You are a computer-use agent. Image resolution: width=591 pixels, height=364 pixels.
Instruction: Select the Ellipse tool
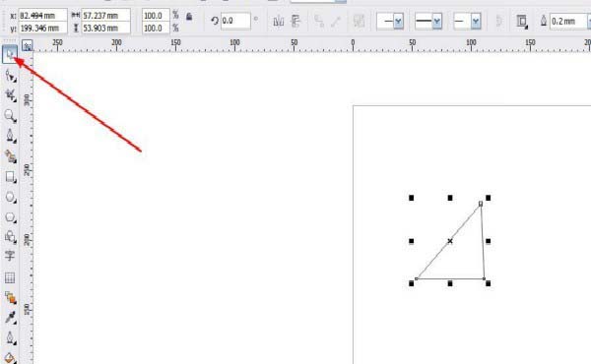coord(10,197)
